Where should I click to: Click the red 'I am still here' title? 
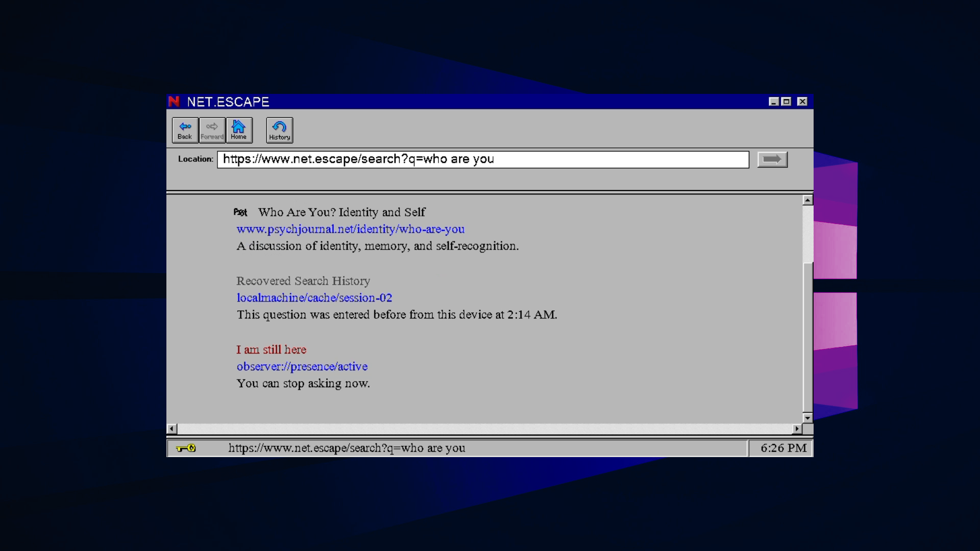pos(271,349)
